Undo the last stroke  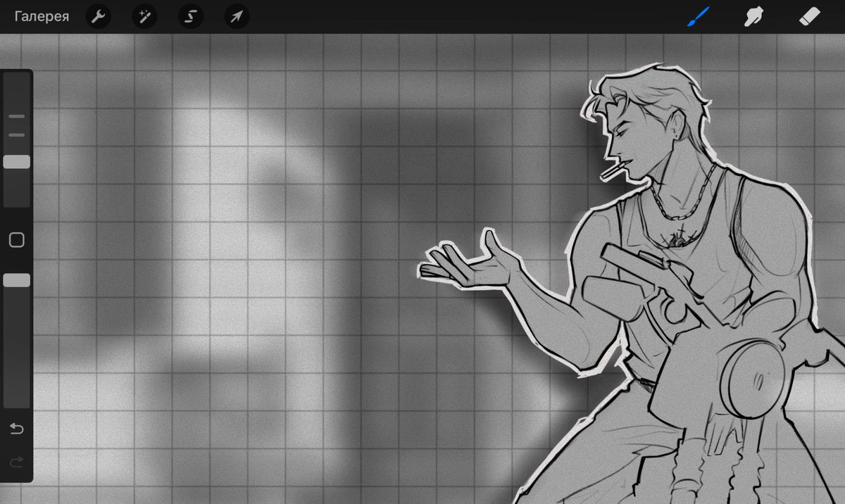click(x=17, y=429)
